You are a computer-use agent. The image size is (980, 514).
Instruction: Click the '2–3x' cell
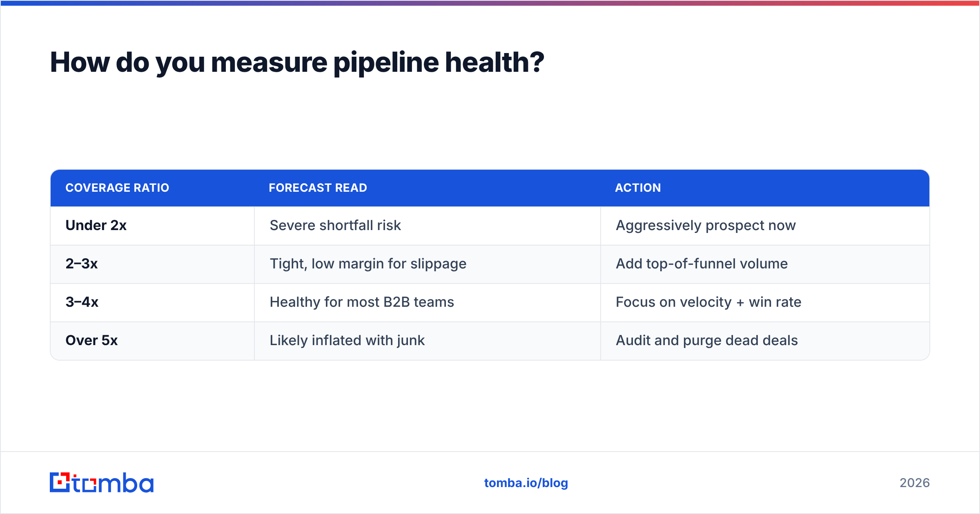pos(152,264)
